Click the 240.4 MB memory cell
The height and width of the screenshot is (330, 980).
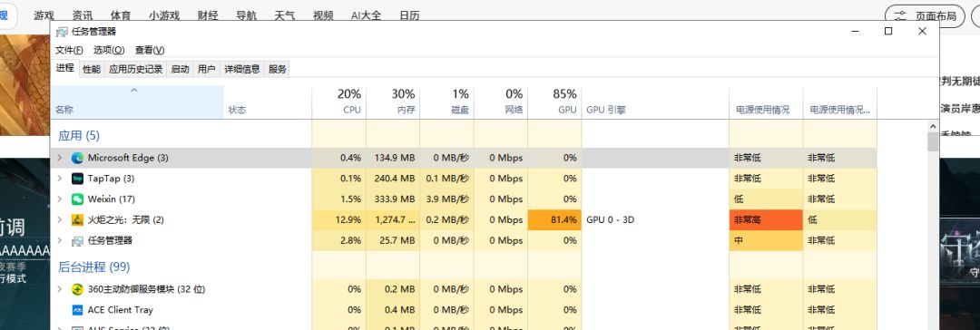click(x=393, y=179)
